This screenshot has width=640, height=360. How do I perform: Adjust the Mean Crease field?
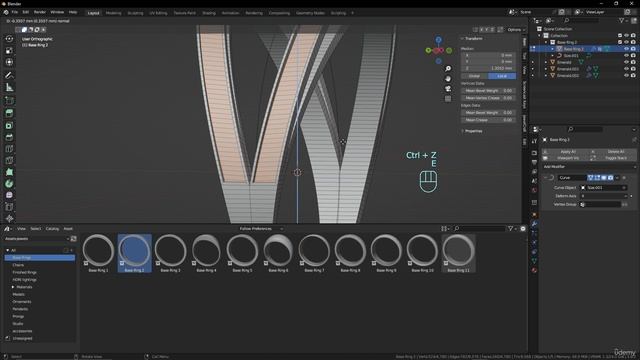pos(488,120)
